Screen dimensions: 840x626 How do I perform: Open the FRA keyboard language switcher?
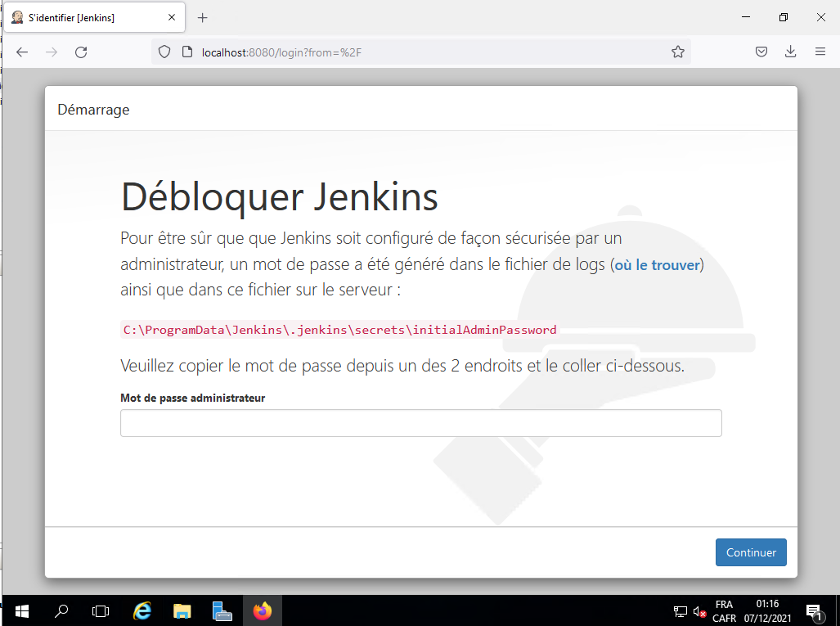coord(724,610)
